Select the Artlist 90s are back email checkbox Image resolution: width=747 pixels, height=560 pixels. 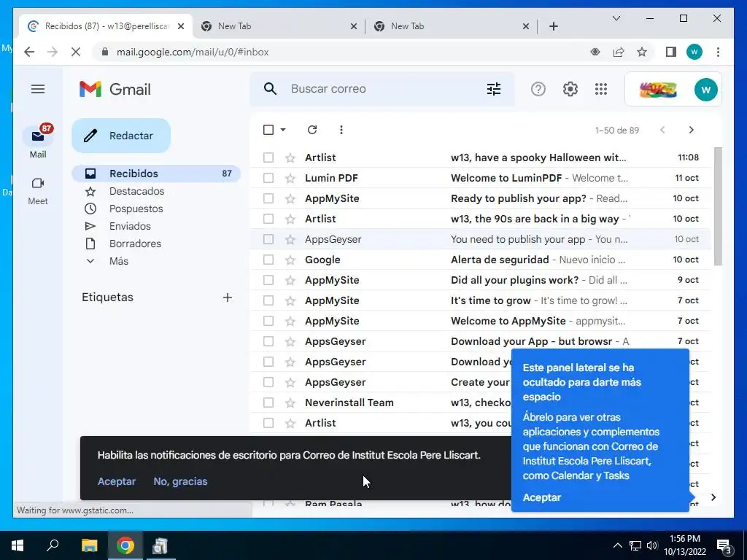[268, 219]
